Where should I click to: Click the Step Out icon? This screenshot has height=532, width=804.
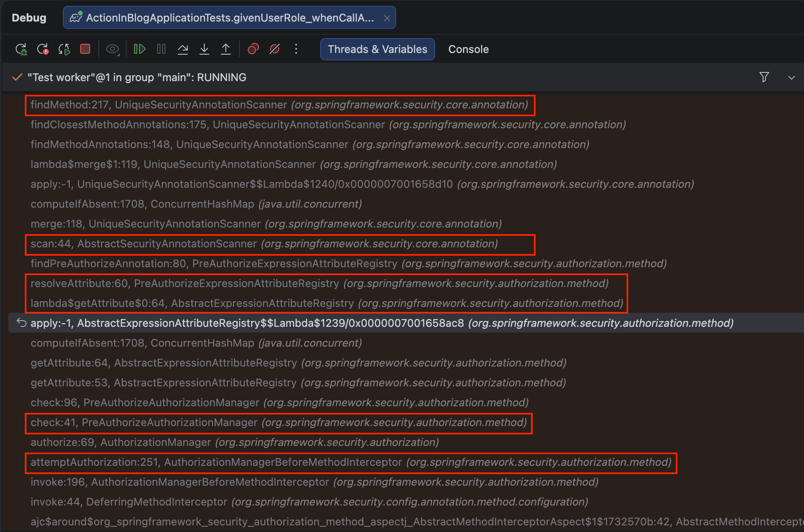(x=226, y=49)
